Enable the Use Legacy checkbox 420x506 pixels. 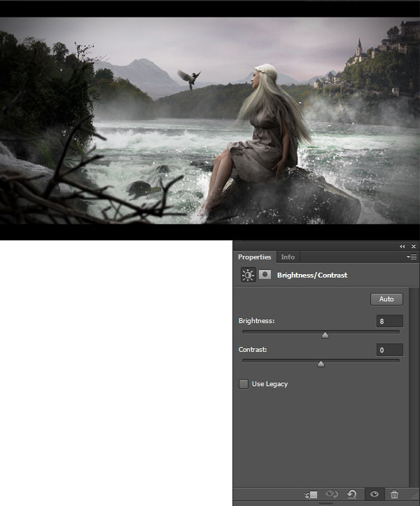pyautogui.click(x=244, y=384)
